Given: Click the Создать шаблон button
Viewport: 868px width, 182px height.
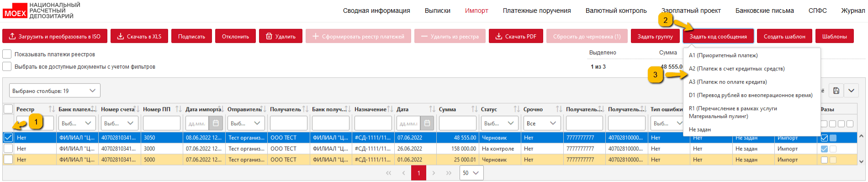Looking at the screenshot, I should (784, 36).
